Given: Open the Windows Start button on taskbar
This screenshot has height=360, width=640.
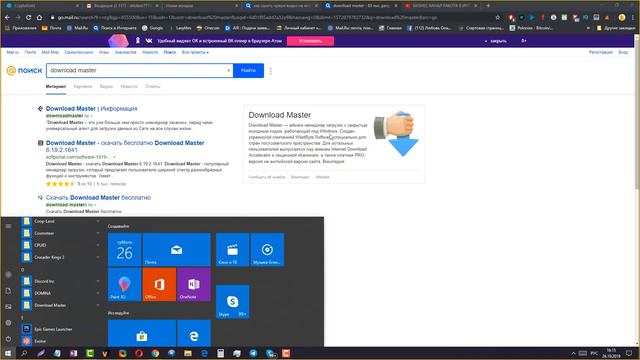Looking at the screenshot, I should pos(8,353).
